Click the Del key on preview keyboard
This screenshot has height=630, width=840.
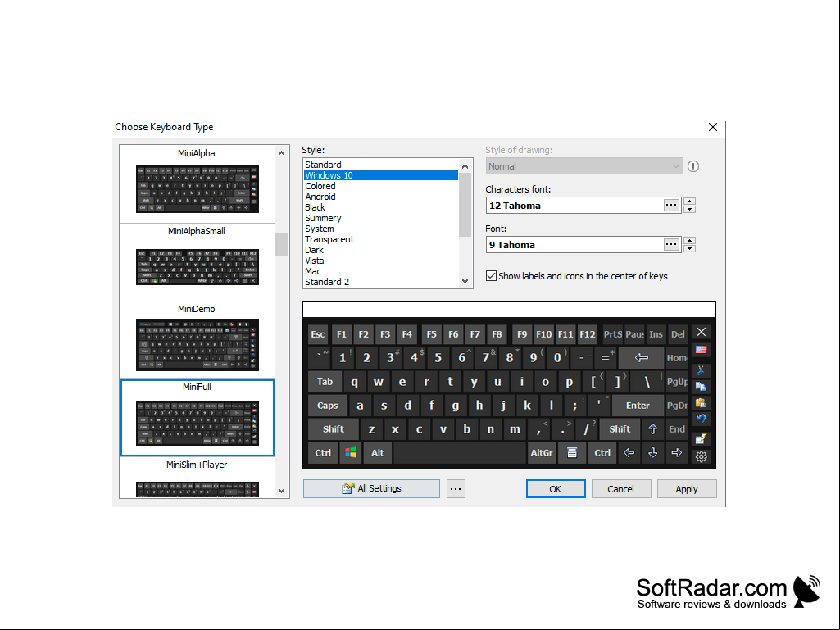click(678, 334)
